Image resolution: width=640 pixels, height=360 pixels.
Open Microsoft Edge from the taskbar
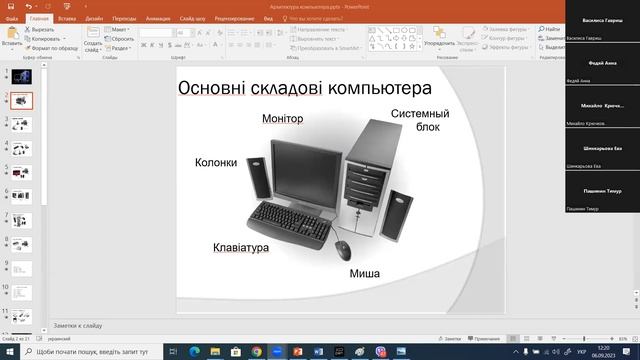[x=195, y=351]
